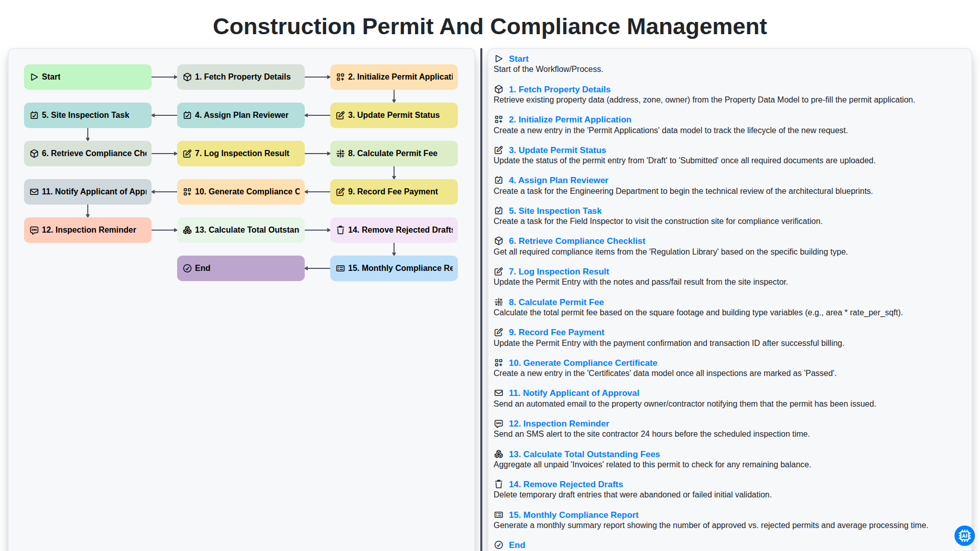Image resolution: width=980 pixels, height=551 pixels.
Task: Open the AI assistant chip button
Action: pyautogui.click(x=964, y=536)
